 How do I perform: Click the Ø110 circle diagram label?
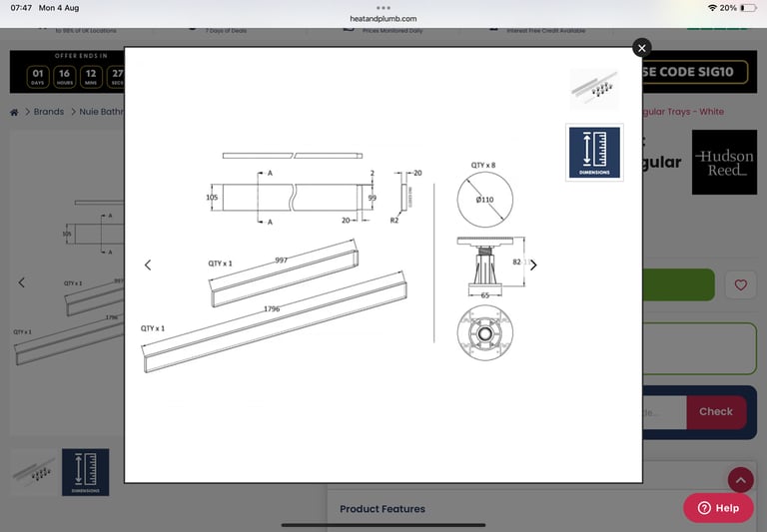[484, 200]
